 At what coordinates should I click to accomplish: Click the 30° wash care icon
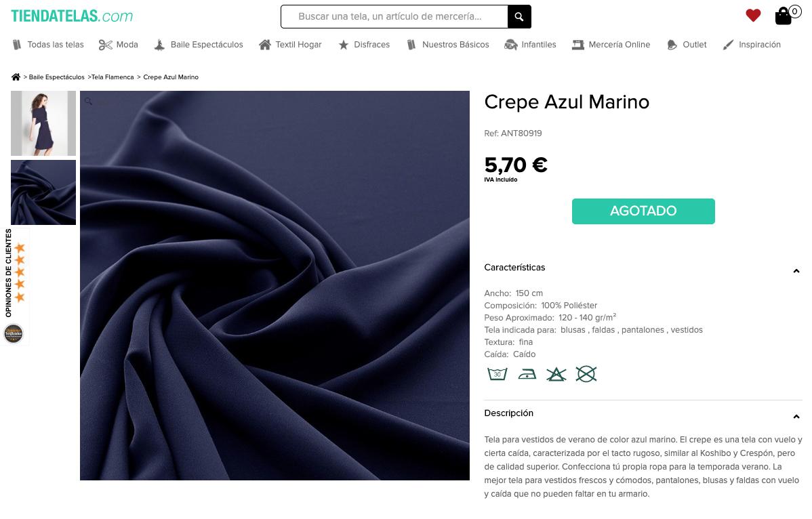point(497,373)
